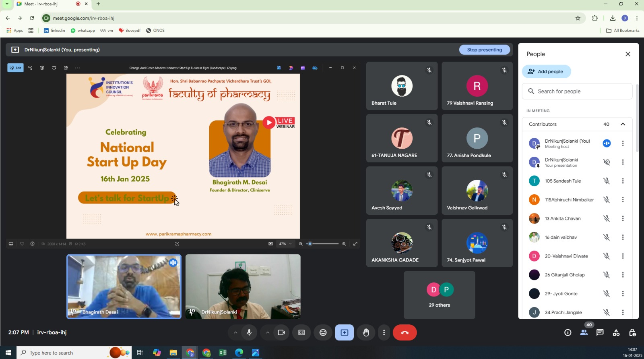Screen dimensions: 644x359
Task: Click favorite heart icon in Photos viewer
Action: [22, 244]
